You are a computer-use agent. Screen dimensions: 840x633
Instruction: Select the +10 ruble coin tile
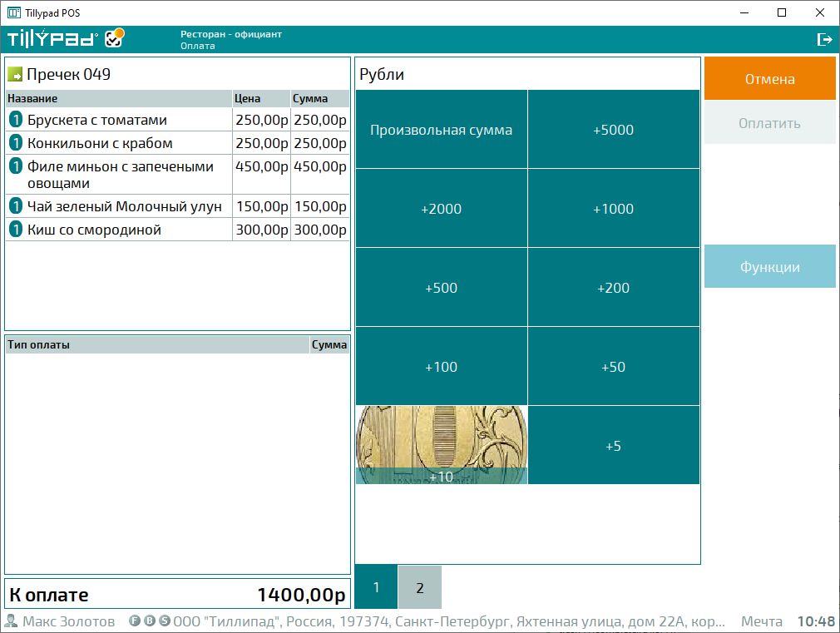441,445
